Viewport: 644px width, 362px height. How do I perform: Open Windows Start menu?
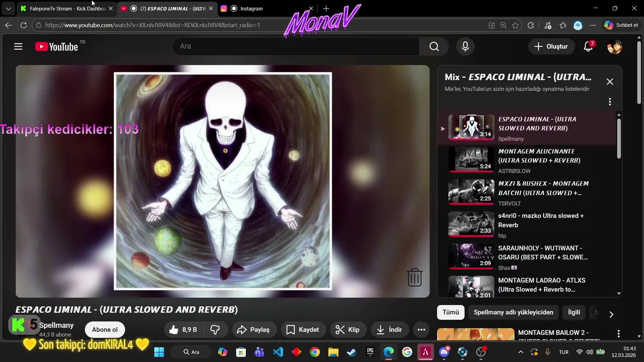coord(159,352)
